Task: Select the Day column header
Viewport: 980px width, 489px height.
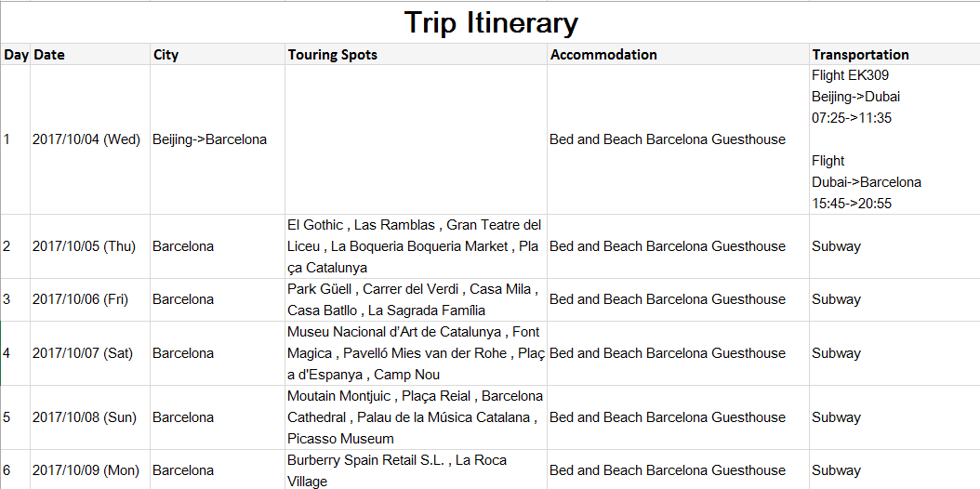Action: click(16, 55)
